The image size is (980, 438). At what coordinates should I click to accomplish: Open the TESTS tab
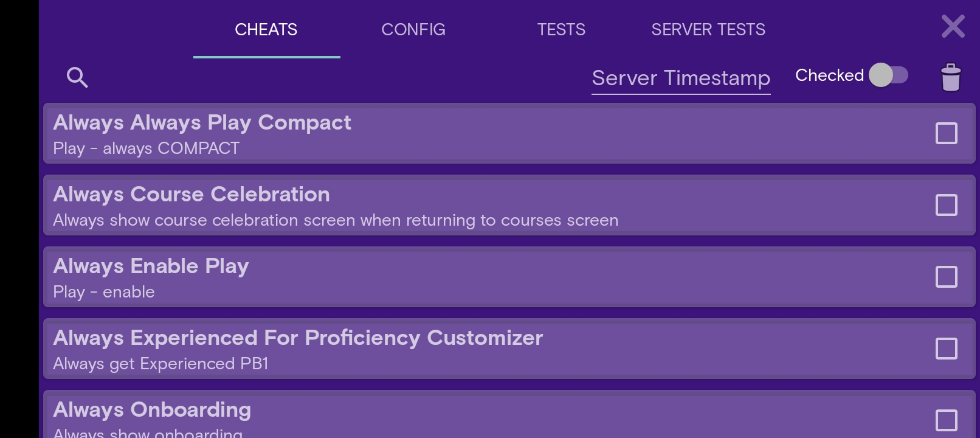(561, 29)
